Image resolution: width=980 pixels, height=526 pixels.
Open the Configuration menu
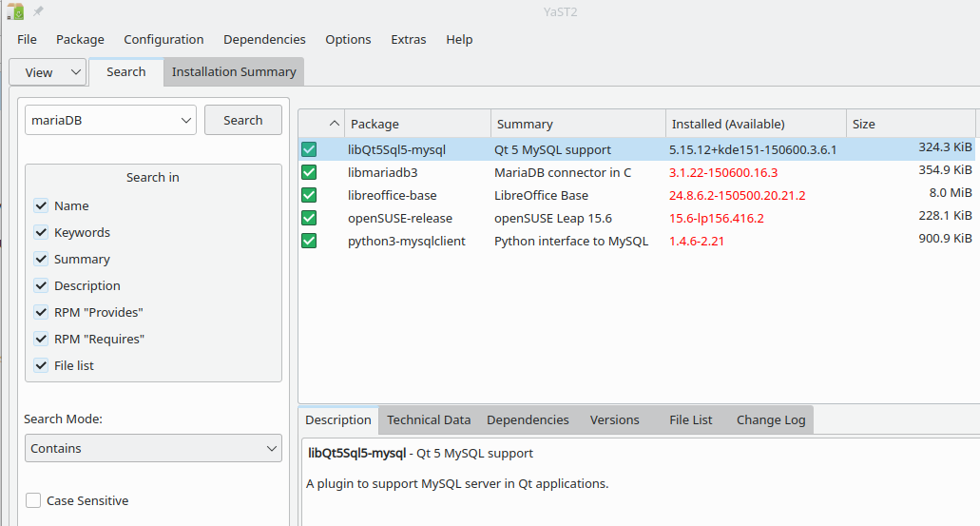click(x=163, y=39)
